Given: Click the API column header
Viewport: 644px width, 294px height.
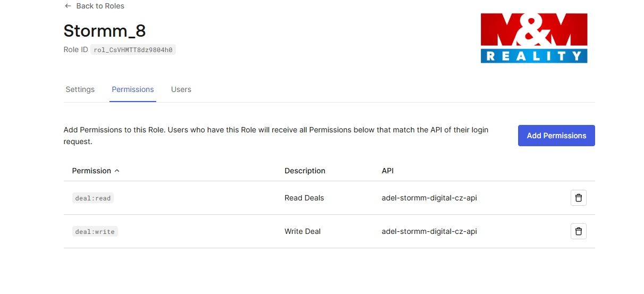Looking at the screenshot, I should click(387, 171).
